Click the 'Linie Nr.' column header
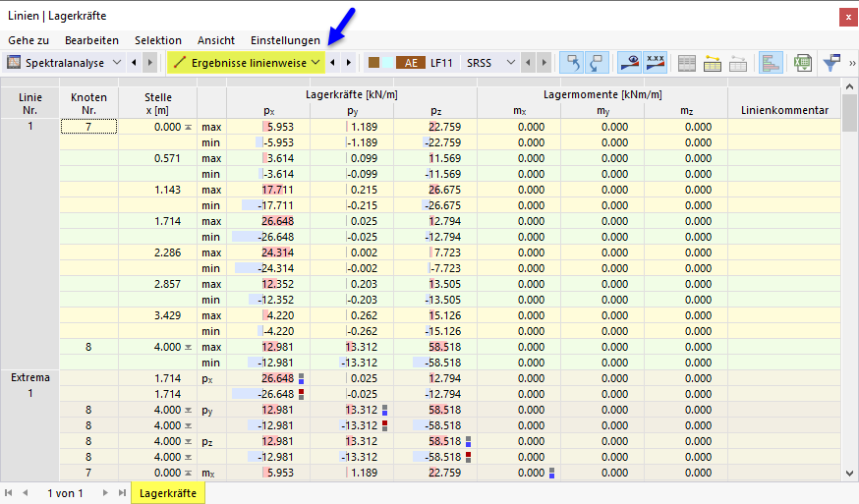The height and width of the screenshot is (504, 859). pyautogui.click(x=30, y=103)
